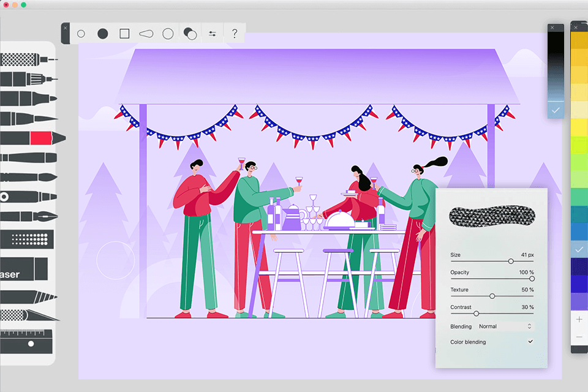Open the question mark help button
This screenshot has width=588, height=392.
point(234,34)
